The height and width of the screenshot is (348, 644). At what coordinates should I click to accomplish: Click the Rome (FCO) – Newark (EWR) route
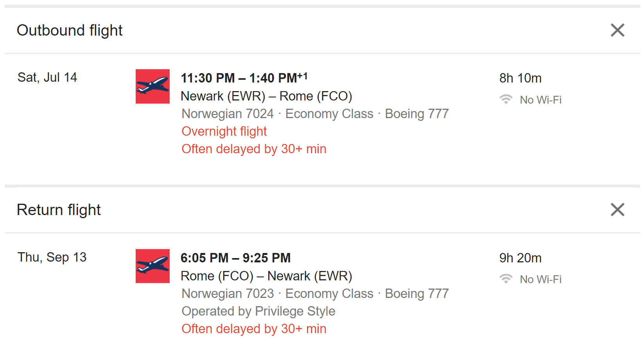pos(266,276)
